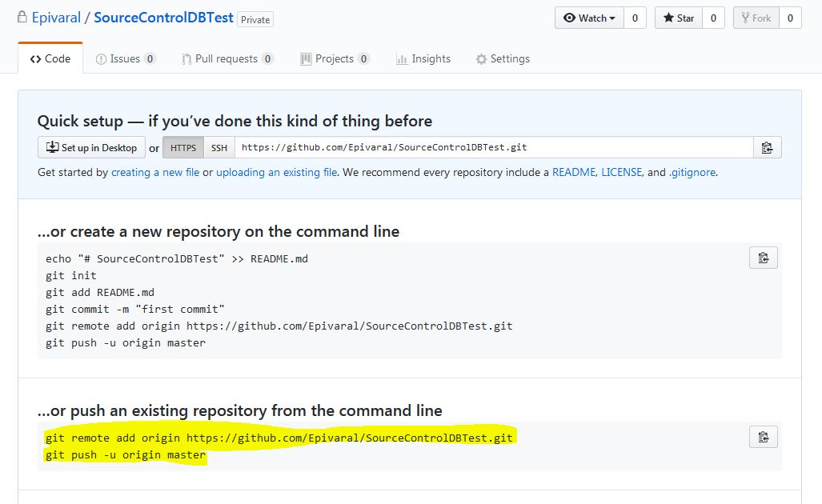The width and height of the screenshot is (822, 504).
Task: Switch to the SSH protocol toggle
Action: tap(219, 147)
